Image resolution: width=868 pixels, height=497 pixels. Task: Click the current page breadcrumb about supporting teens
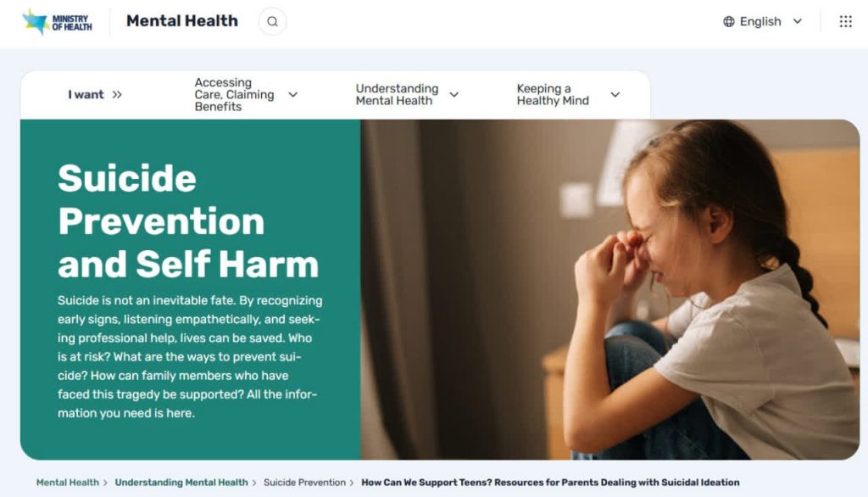[550, 483]
